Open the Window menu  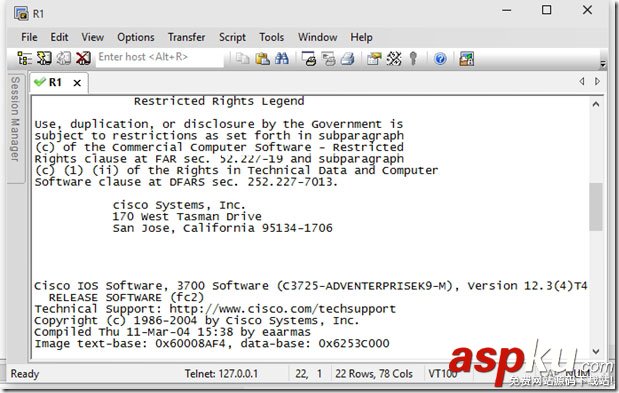coord(317,37)
